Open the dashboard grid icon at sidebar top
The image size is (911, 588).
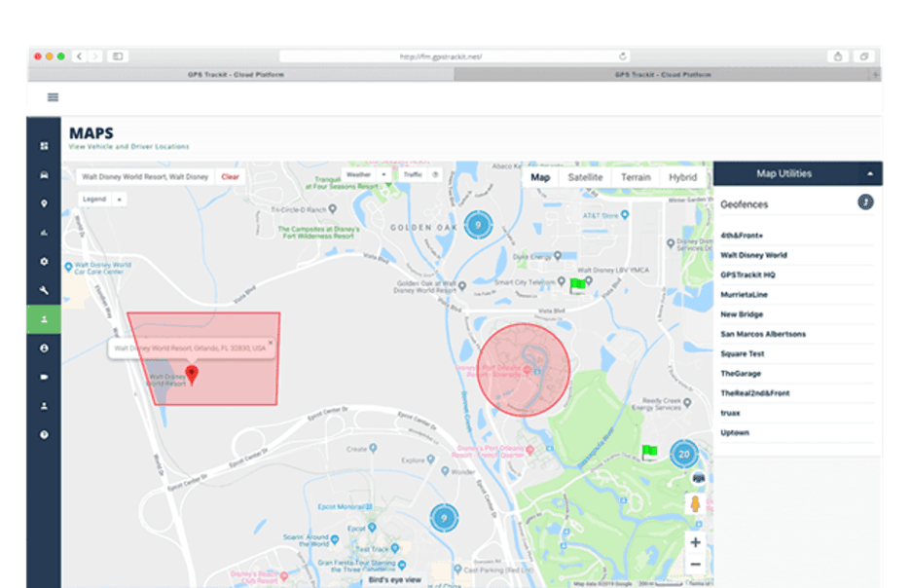(x=43, y=144)
